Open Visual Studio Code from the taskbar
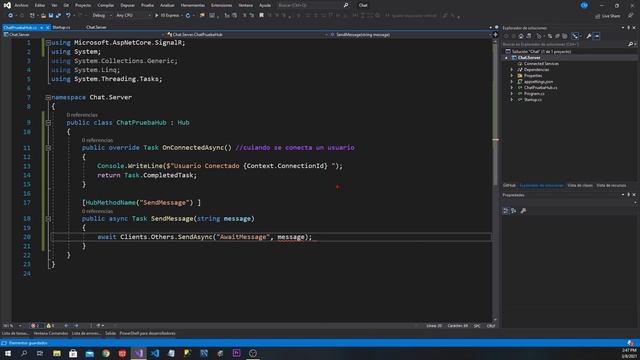 point(155,353)
